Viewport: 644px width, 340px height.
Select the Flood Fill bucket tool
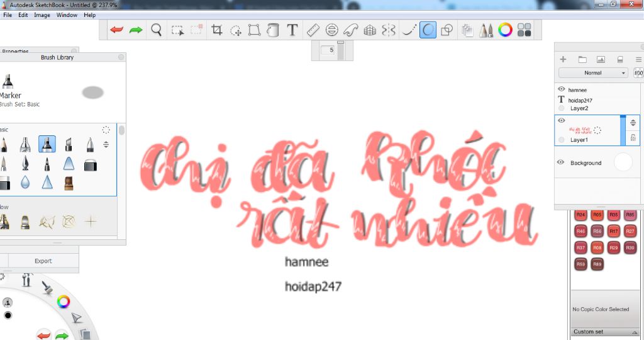pyautogui.click(x=273, y=30)
